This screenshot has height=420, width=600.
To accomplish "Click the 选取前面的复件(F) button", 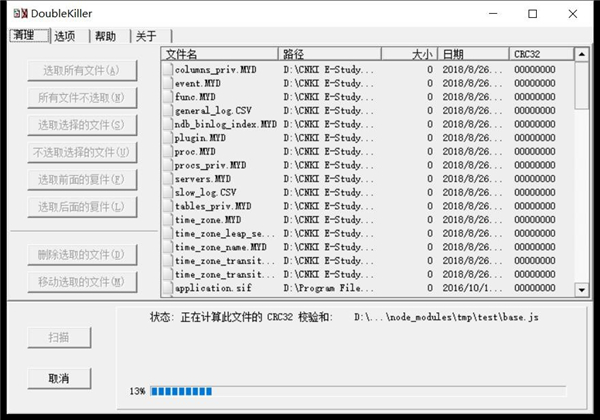I will click(x=82, y=180).
